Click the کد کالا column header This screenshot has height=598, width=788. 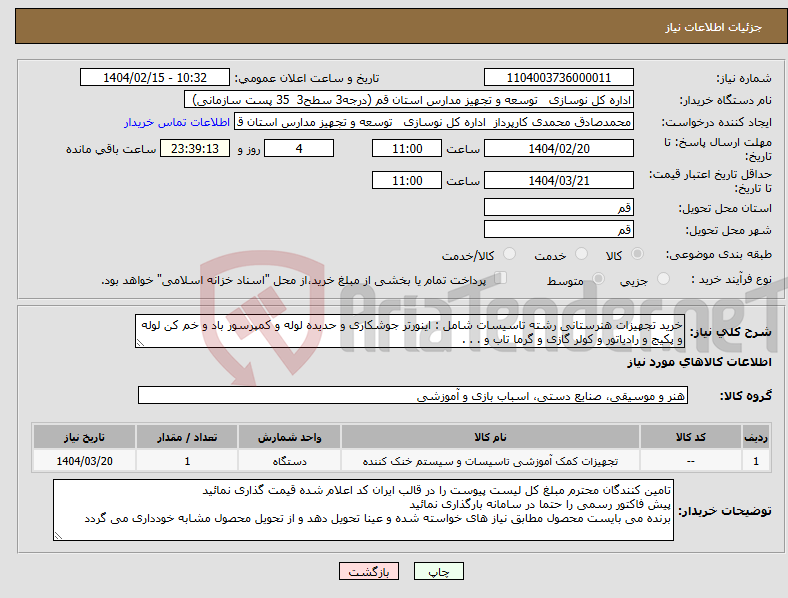click(691, 437)
